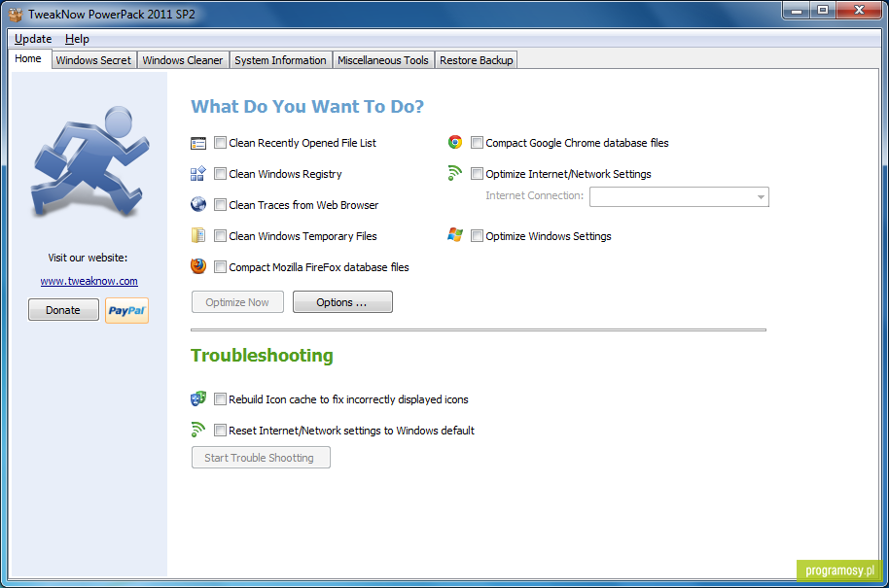
Task: Click the 'Visit our website:' text
Action: click(88, 258)
